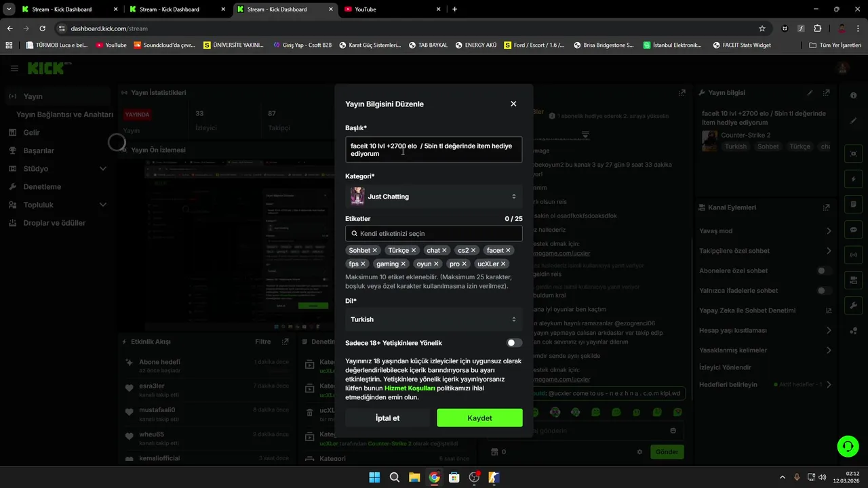The height and width of the screenshot is (488, 868).
Task: Reload the dashboard page
Action: [x=42, y=28]
